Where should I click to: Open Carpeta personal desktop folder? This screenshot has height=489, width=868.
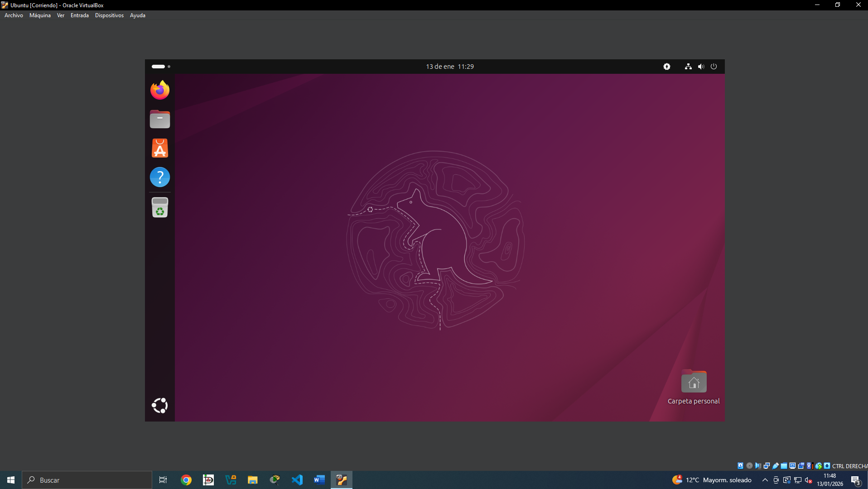(x=694, y=388)
